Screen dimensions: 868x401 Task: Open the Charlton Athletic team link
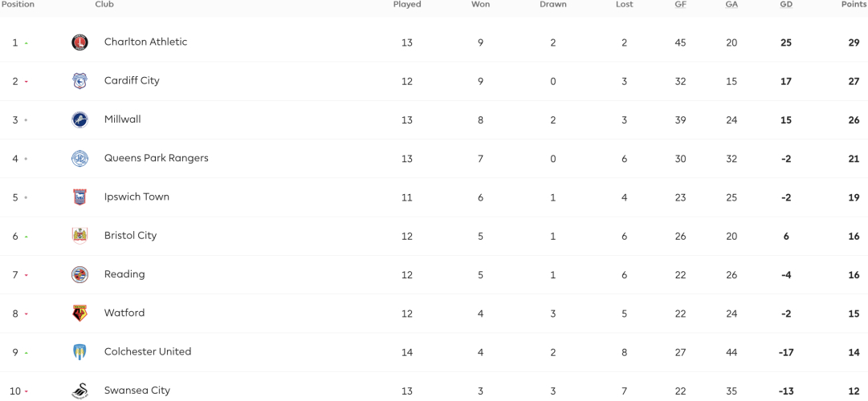(145, 42)
